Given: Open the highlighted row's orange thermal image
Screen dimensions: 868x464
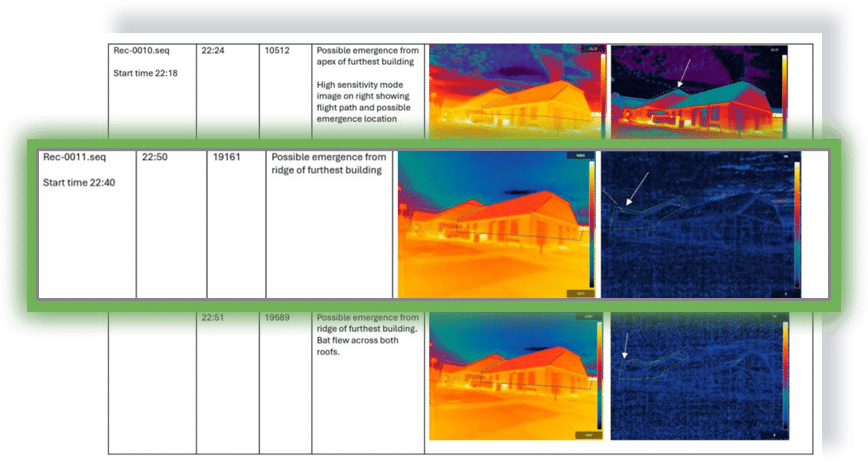Looking at the screenshot, I should pyautogui.click(x=497, y=224).
